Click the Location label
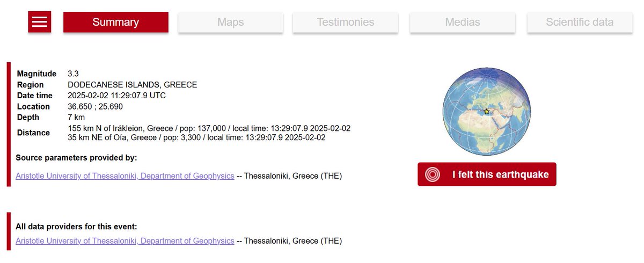Screen dimensions: 644x263 pos(33,106)
